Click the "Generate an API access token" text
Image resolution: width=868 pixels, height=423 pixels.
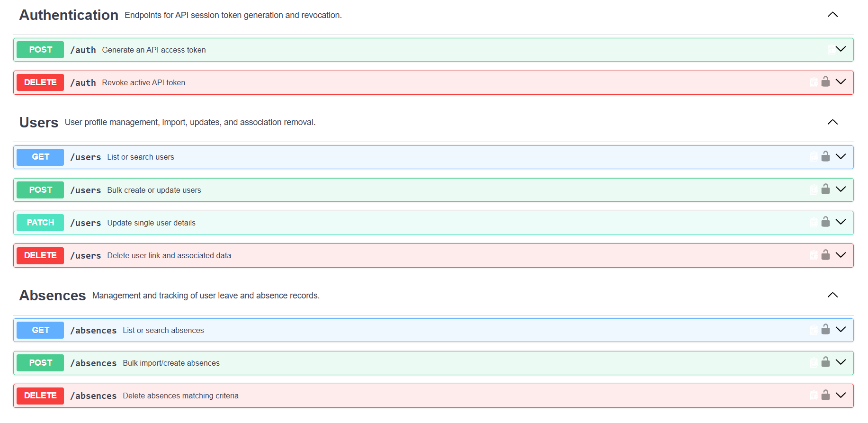(154, 50)
